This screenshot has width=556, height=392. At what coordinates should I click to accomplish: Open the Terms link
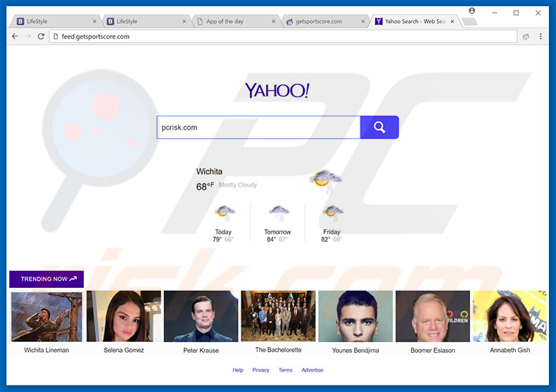point(286,370)
